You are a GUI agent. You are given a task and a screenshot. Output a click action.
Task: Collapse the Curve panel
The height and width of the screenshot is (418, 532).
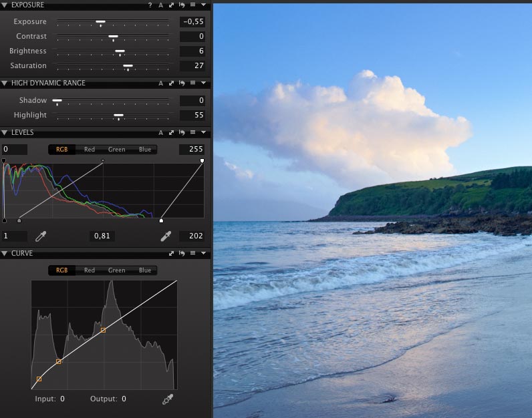5,253
